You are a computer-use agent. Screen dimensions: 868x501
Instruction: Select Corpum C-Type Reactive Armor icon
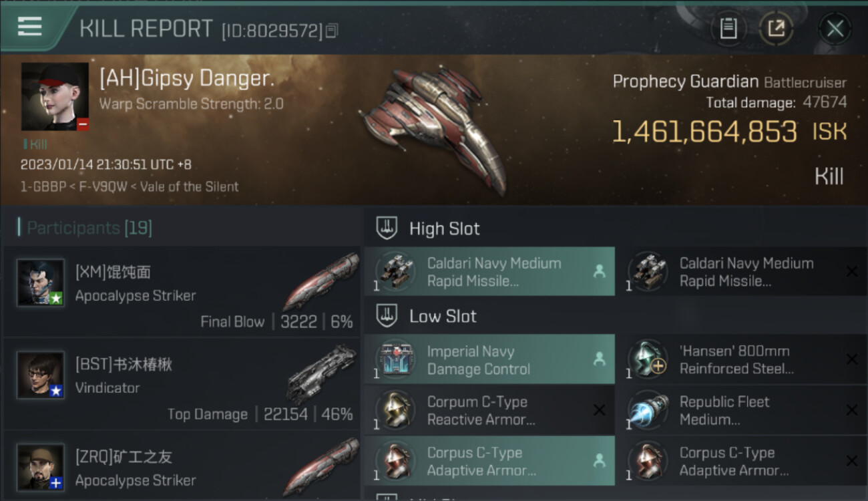click(x=397, y=410)
